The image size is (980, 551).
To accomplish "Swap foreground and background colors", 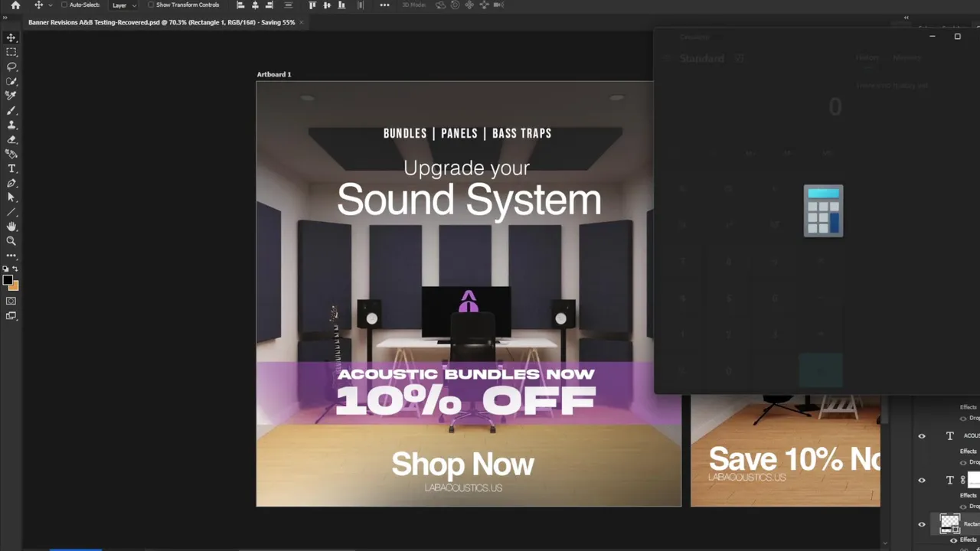I will (15, 269).
